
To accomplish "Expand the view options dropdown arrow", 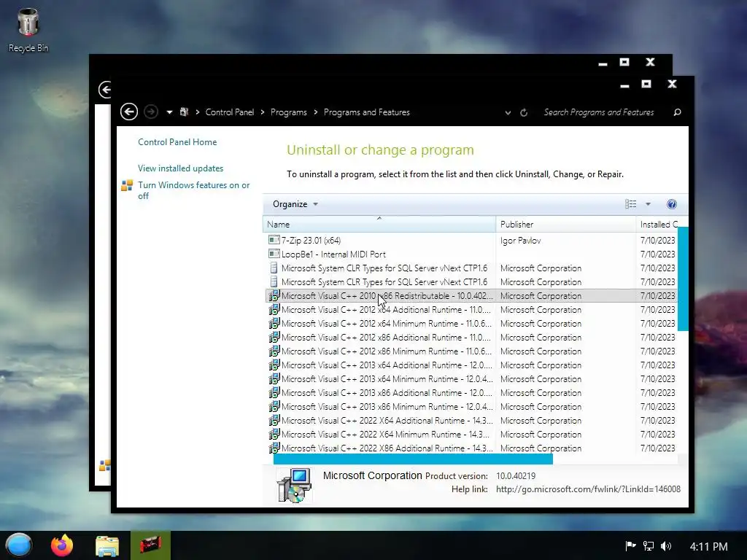I will click(648, 204).
